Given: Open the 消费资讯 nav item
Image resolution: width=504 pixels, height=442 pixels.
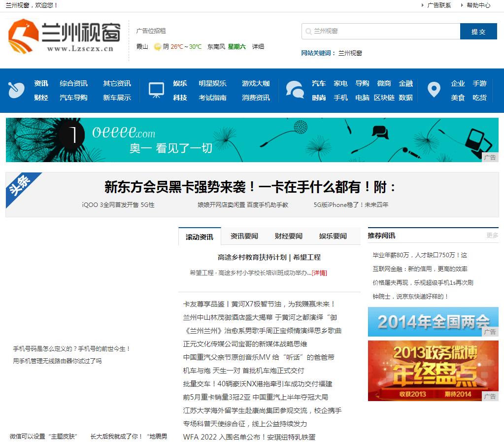Looking at the screenshot, I should pos(256,98).
